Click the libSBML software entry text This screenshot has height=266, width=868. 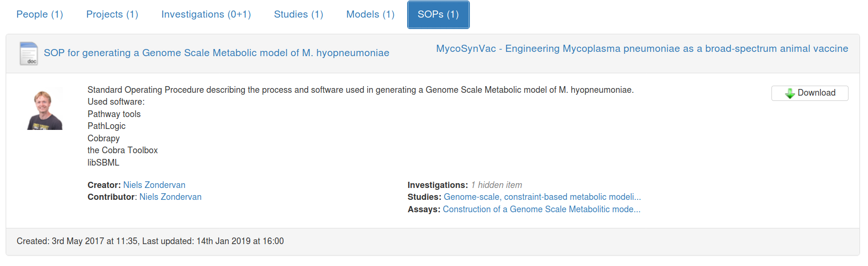[103, 163]
